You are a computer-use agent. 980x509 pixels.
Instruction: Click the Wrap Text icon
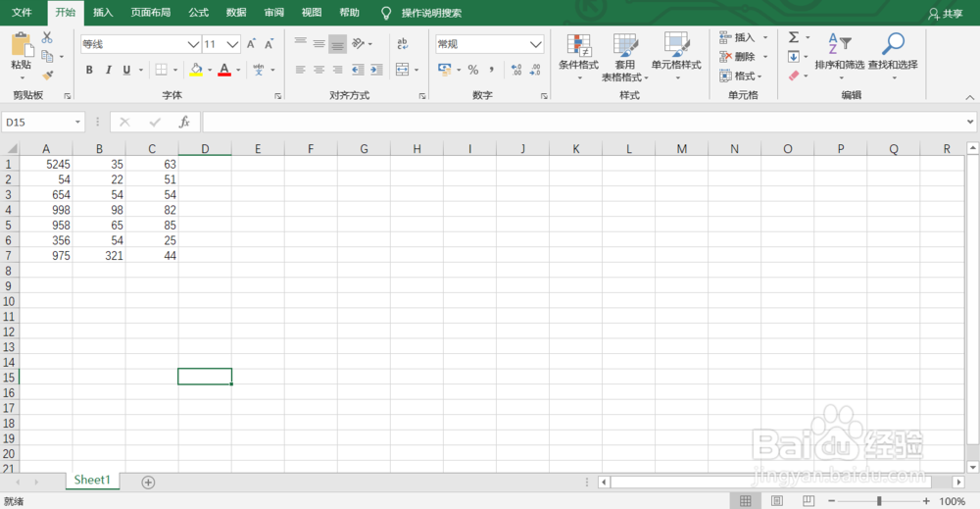(403, 44)
